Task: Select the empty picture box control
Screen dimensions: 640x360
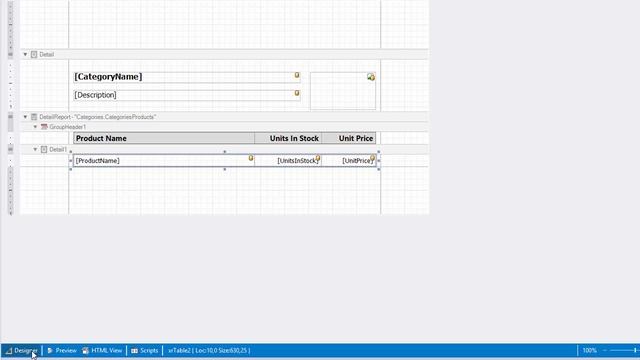Action: tap(343, 91)
